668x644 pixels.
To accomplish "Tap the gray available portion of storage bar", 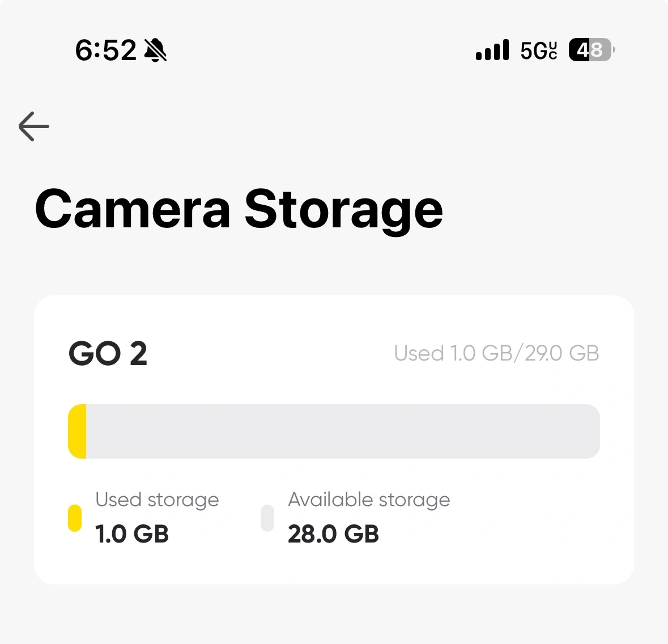I will click(343, 431).
